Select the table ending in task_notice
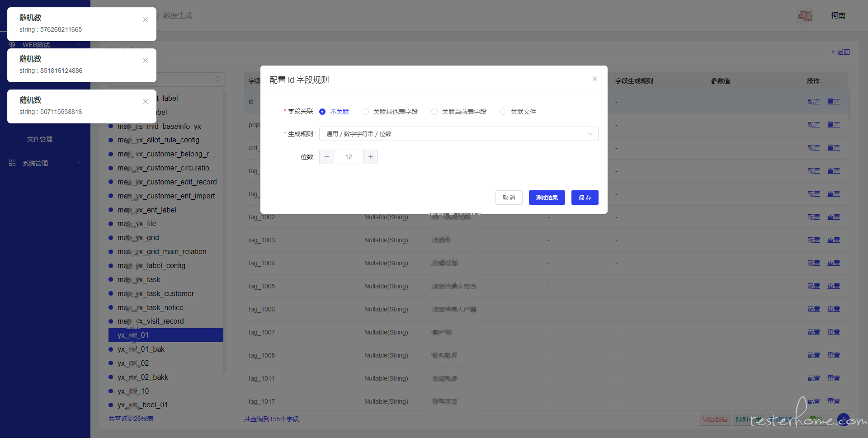 tap(151, 307)
